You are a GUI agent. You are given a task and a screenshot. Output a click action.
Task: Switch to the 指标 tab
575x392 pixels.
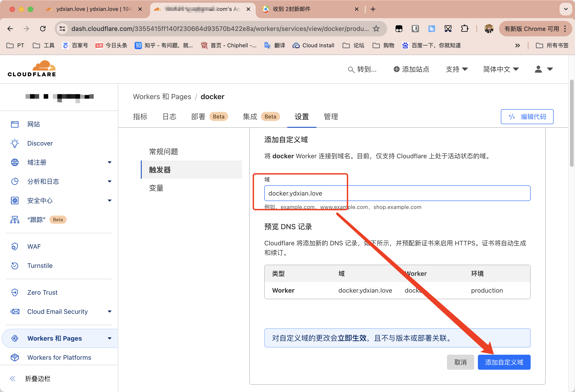tap(140, 116)
